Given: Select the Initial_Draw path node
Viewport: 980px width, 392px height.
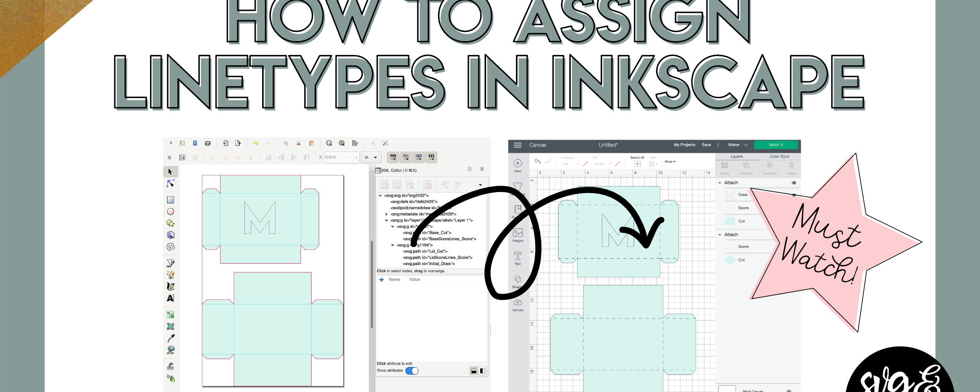Looking at the screenshot, I should (429, 264).
